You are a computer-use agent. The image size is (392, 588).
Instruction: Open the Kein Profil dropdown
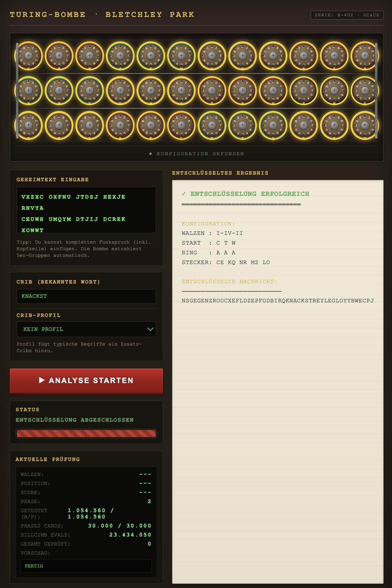(x=86, y=329)
